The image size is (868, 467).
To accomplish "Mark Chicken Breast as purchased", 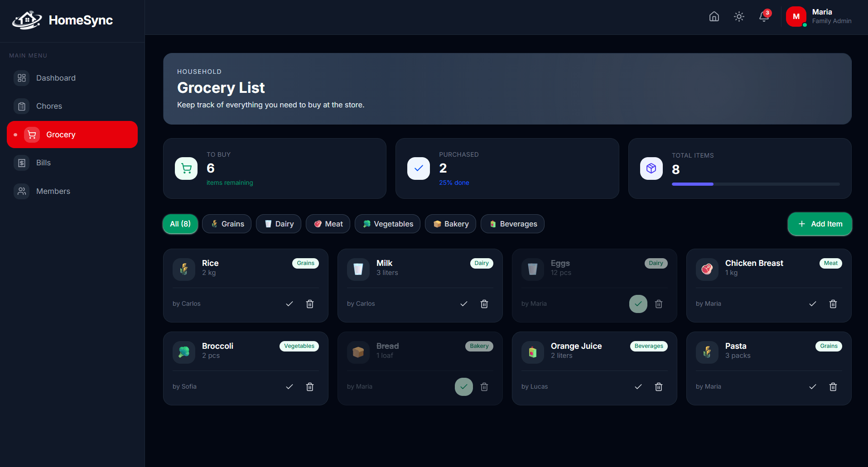I will point(812,304).
